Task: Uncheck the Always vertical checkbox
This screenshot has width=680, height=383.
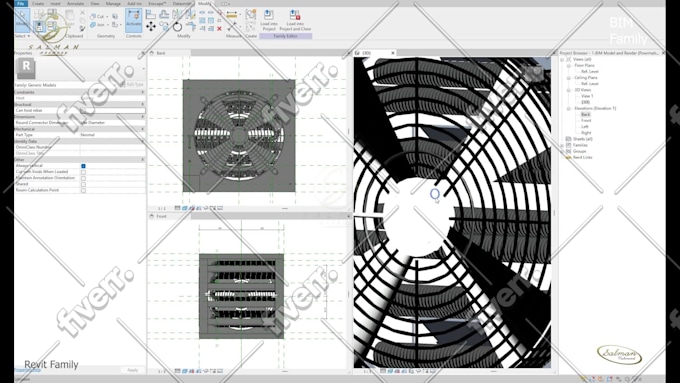Action: click(83, 166)
